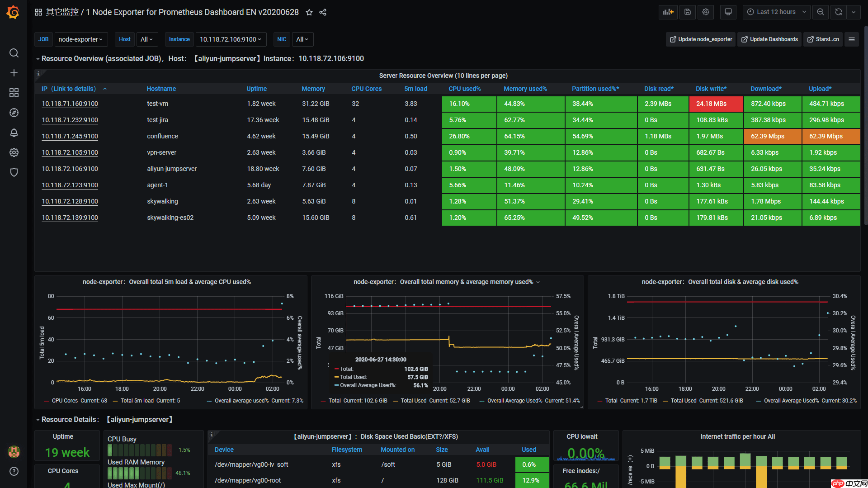Open the Alerting bell icon
Viewport: 868px width, 488px height.
(x=14, y=133)
